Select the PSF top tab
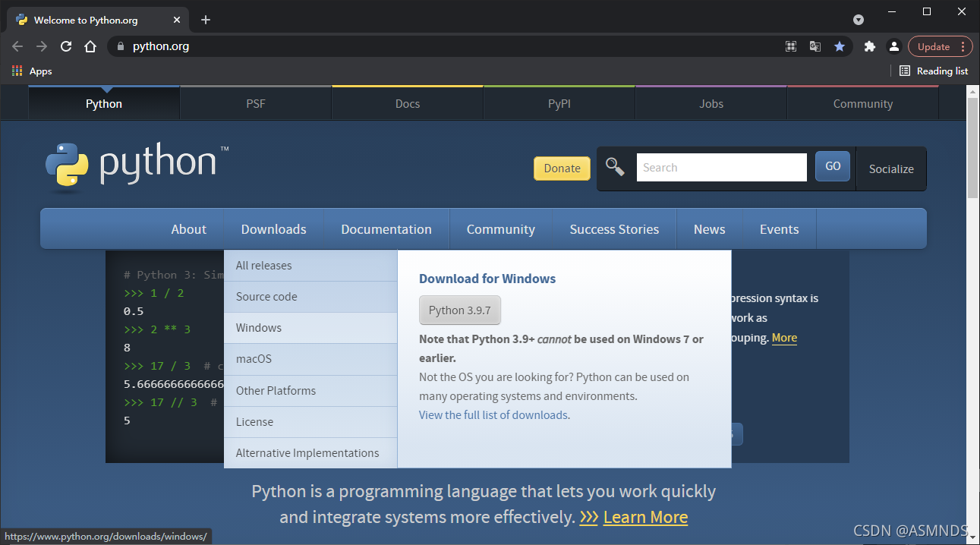 tap(256, 103)
